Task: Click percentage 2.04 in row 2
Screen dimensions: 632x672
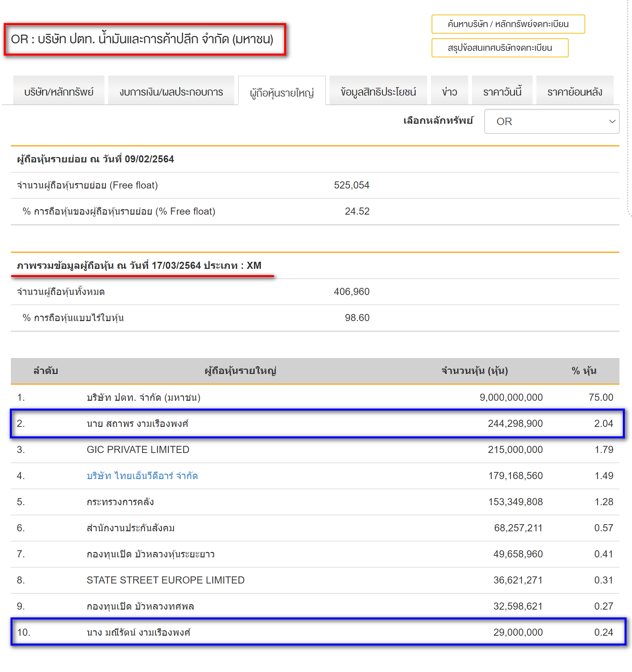Action: click(x=604, y=423)
